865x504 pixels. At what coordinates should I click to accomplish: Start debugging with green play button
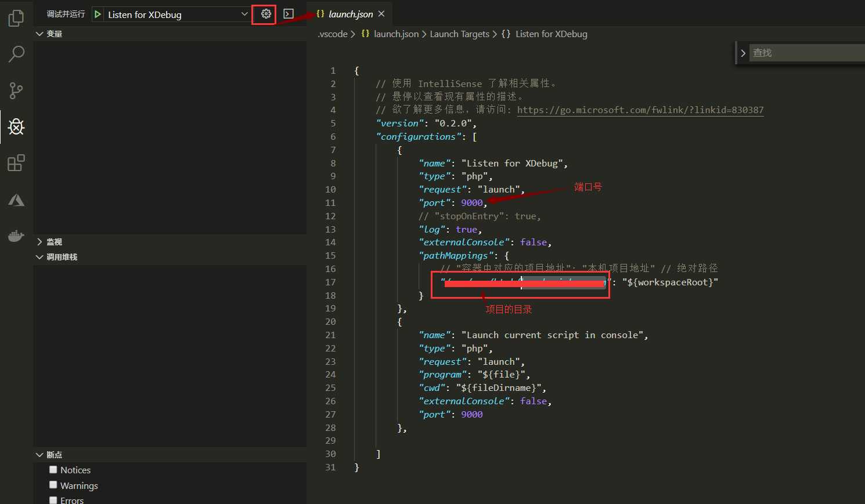(x=98, y=14)
